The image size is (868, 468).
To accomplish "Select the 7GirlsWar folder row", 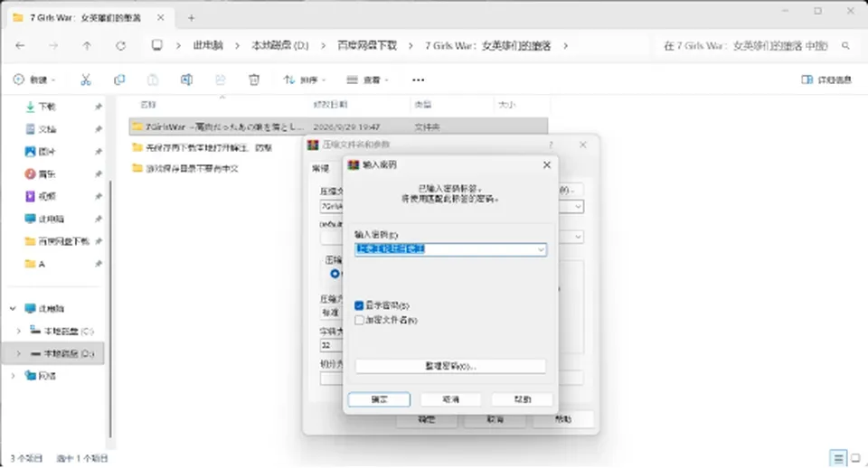I will (338, 126).
